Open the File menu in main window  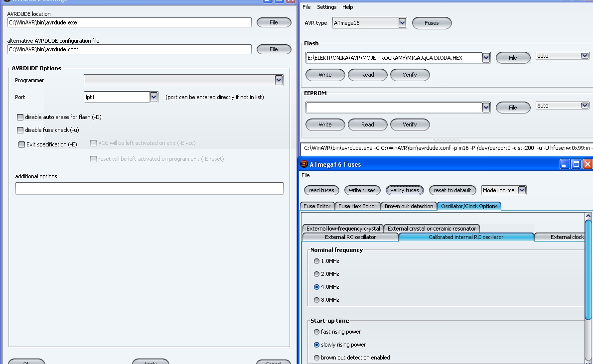306,7
